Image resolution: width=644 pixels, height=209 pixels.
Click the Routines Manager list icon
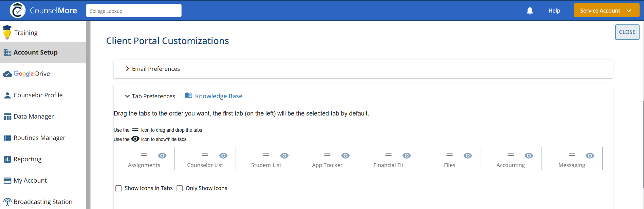[x=7, y=138]
